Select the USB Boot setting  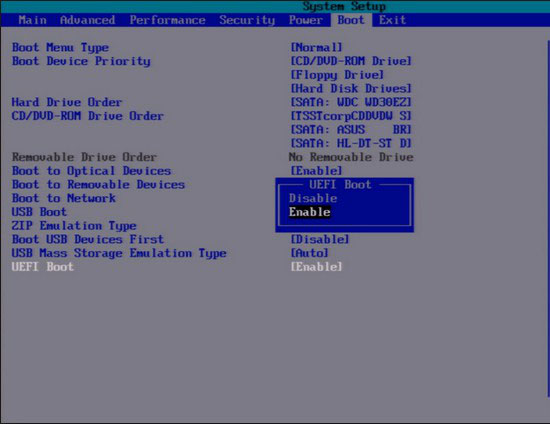(39, 212)
